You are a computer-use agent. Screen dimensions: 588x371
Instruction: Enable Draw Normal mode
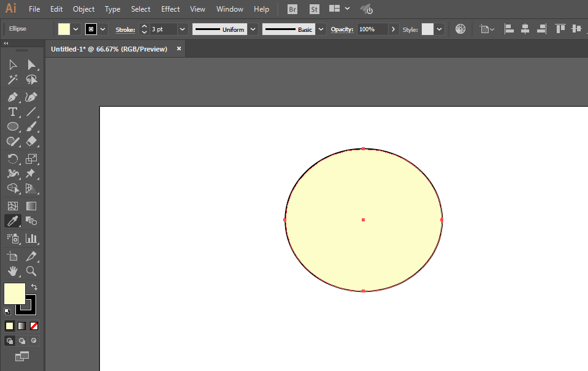click(x=10, y=340)
